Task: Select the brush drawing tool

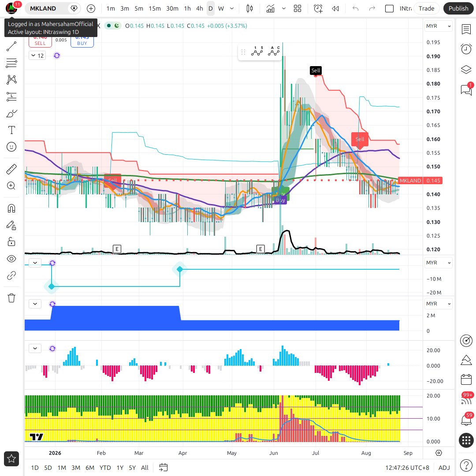Action: 11,114
